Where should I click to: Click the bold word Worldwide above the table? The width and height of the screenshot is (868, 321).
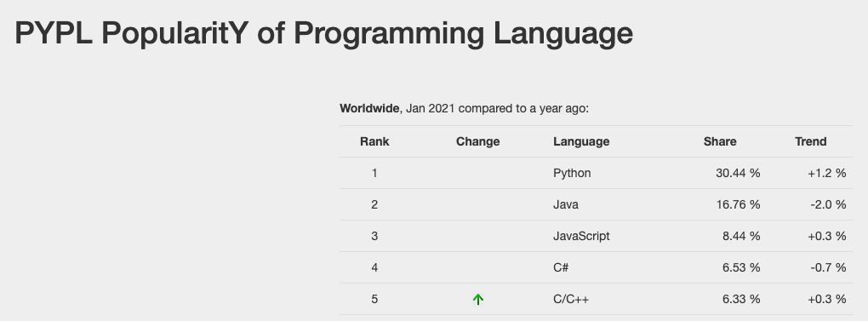click(369, 108)
